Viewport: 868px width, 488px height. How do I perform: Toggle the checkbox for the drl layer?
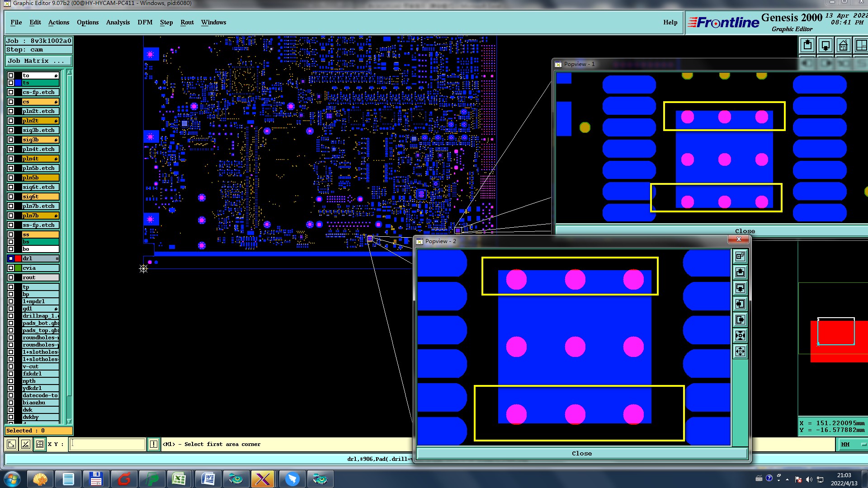click(x=11, y=258)
